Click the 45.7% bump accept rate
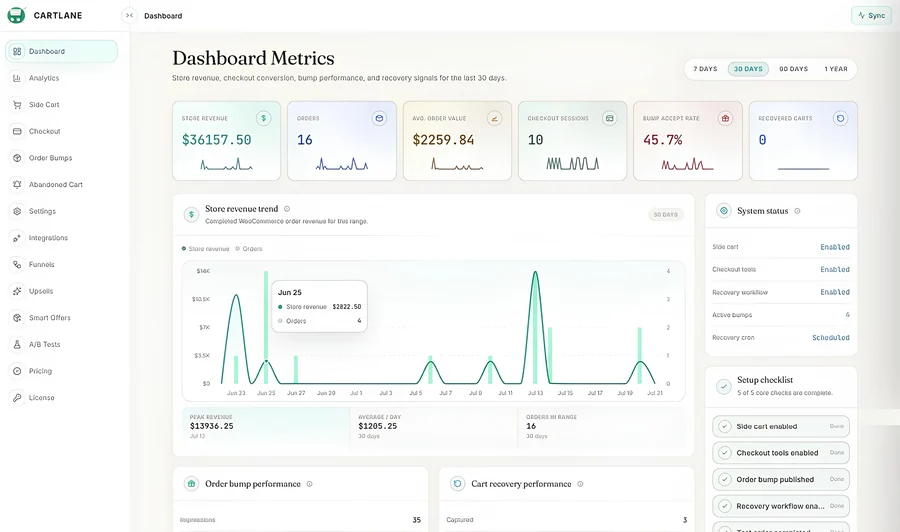Viewport: 900px width, 532px height. pyautogui.click(x=662, y=140)
